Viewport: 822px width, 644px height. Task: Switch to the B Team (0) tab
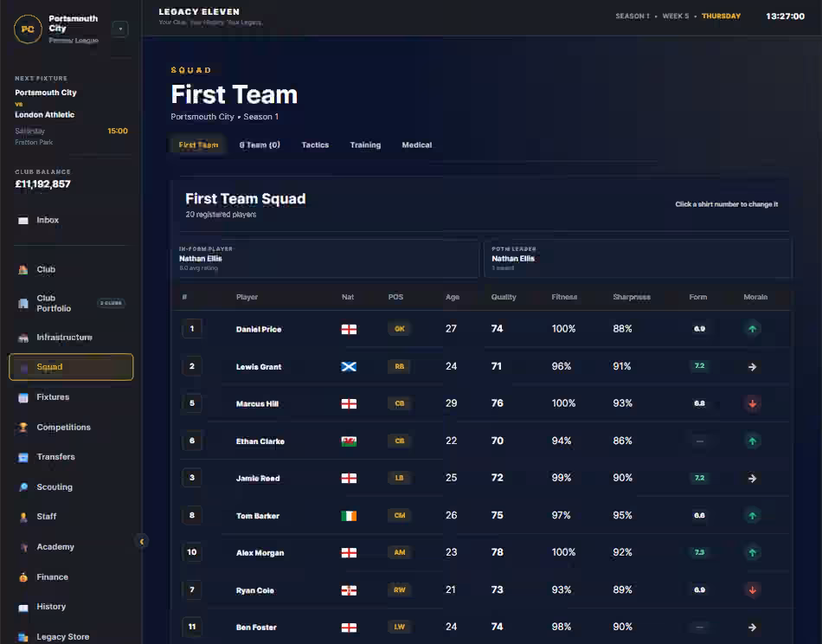(x=260, y=145)
